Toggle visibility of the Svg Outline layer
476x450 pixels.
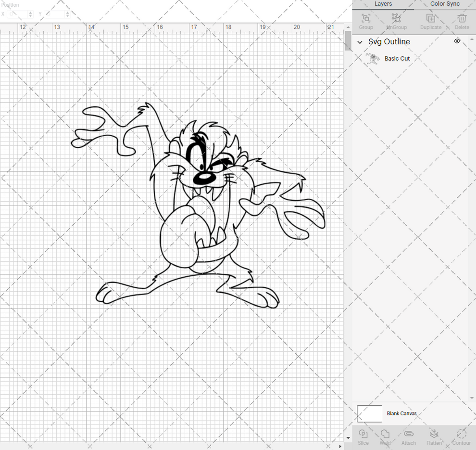pyautogui.click(x=457, y=41)
